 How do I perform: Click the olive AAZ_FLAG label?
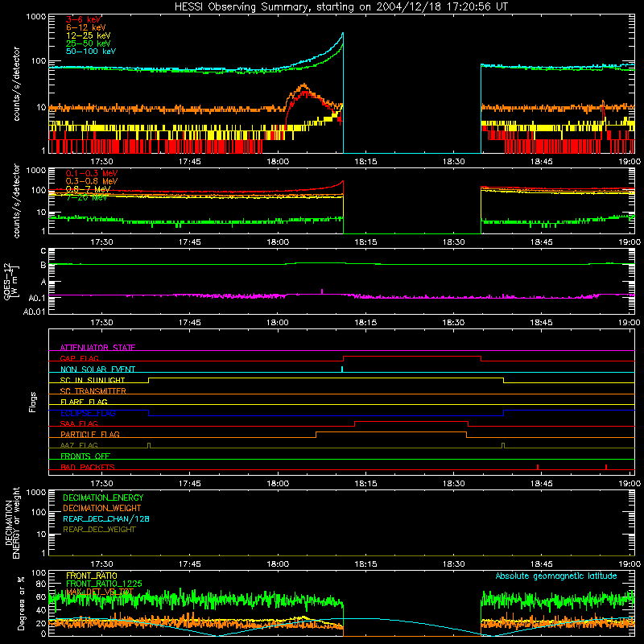79,445
